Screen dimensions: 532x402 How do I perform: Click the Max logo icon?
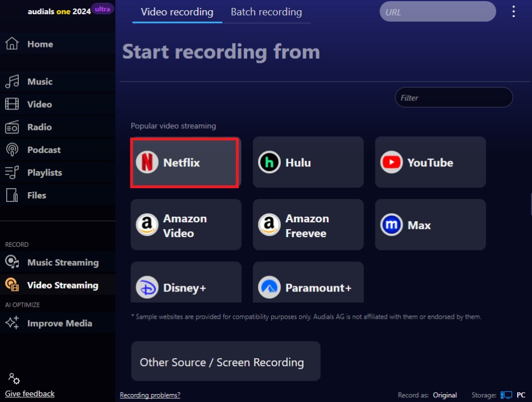pyautogui.click(x=391, y=225)
